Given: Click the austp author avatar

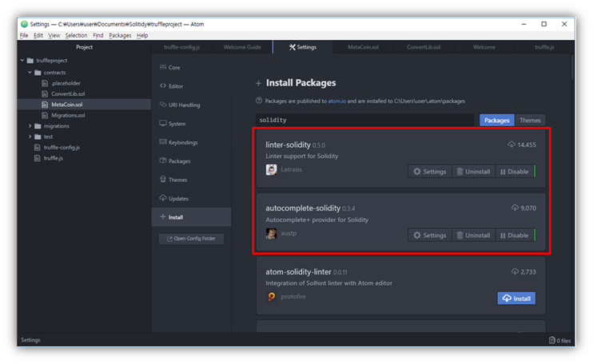Looking at the screenshot, I should (271, 233).
